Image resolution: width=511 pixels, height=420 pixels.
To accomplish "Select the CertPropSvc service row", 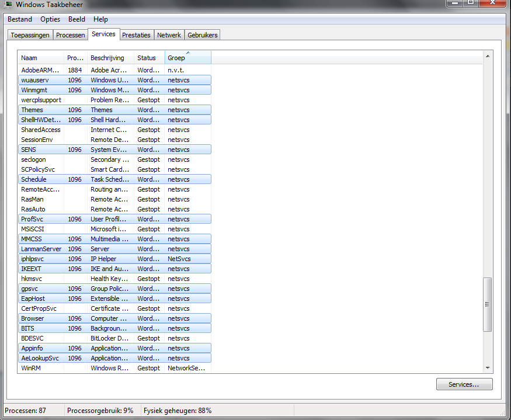I will tap(114, 309).
